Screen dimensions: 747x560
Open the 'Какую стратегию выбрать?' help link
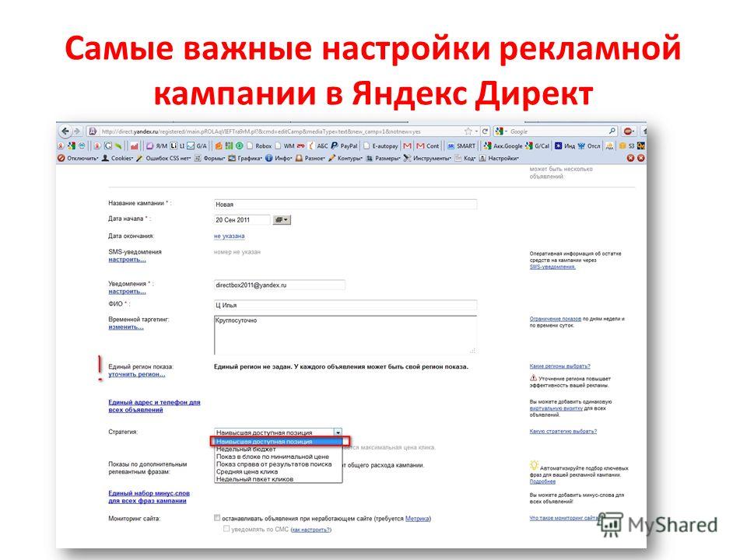coord(563,432)
